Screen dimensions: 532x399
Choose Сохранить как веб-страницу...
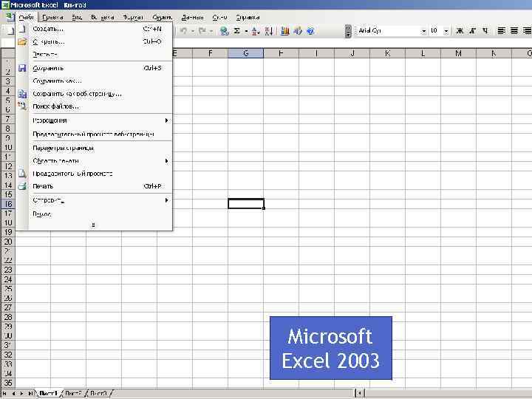pos(94,94)
